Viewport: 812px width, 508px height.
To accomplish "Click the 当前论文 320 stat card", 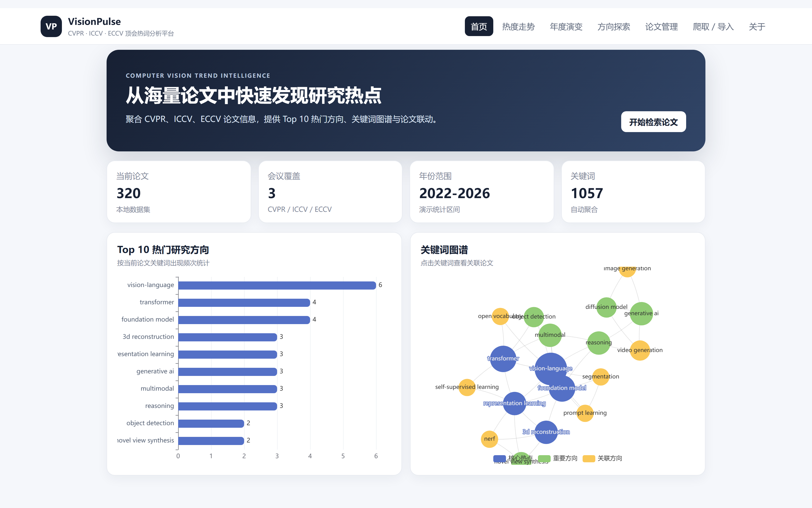I will [178, 192].
